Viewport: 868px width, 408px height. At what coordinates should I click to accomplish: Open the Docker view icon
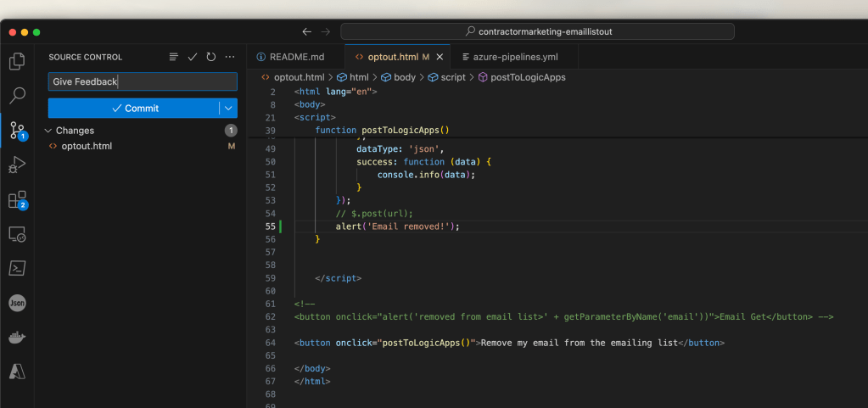click(17, 338)
